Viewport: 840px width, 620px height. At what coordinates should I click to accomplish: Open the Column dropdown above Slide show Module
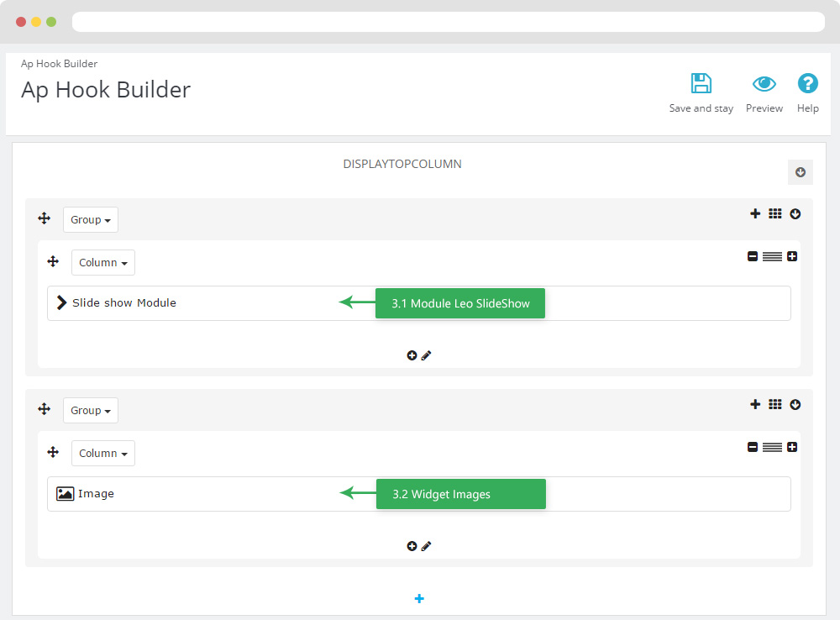[x=103, y=263]
